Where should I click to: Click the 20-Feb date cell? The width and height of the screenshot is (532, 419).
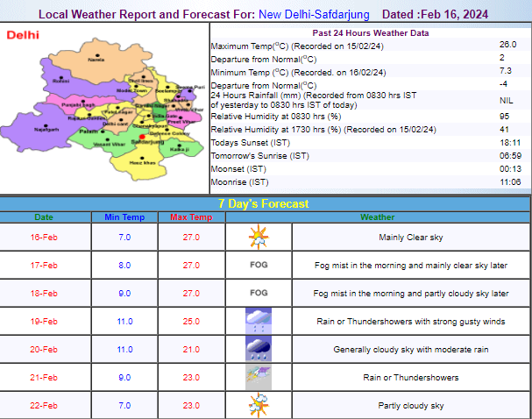[x=44, y=350]
